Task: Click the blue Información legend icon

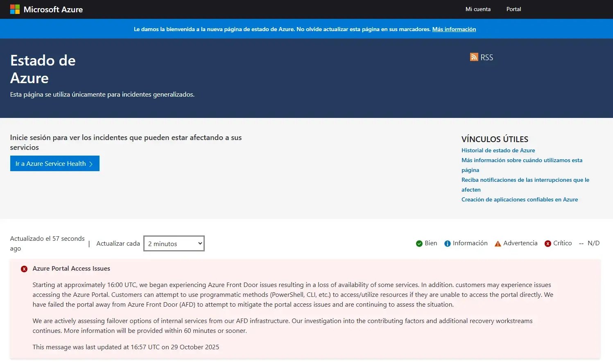Action: click(x=448, y=244)
